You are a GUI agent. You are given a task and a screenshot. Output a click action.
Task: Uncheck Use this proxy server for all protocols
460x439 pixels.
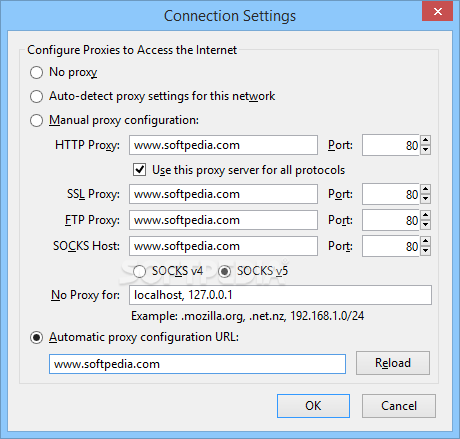[139, 170]
